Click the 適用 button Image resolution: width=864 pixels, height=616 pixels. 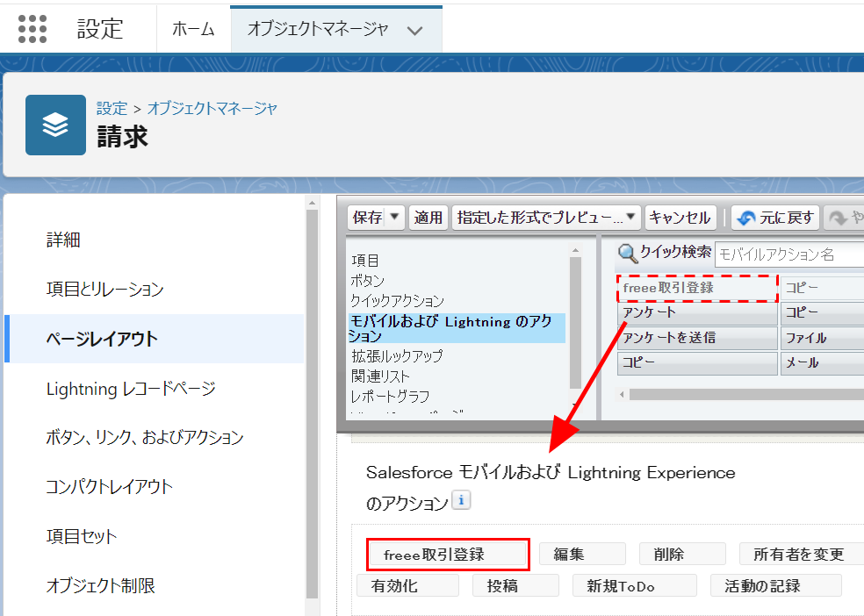428,218
